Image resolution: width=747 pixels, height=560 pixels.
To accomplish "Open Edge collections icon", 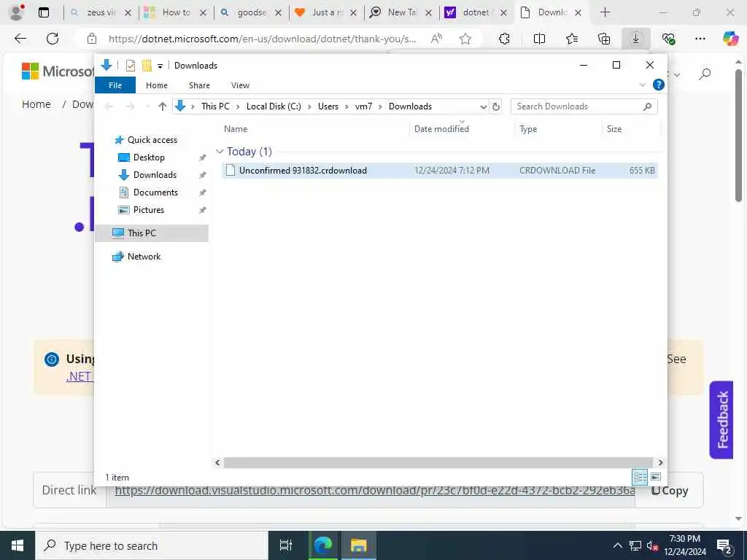I will coord(604,39).
